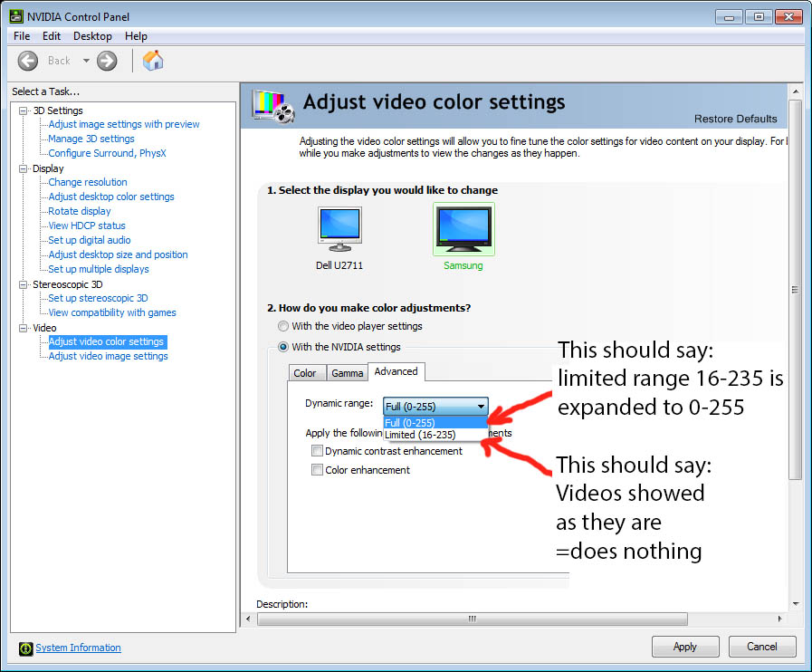Open 'Adjust image settings with preview'
Viewport: 812px width, 672px height.
pos(124,124)
